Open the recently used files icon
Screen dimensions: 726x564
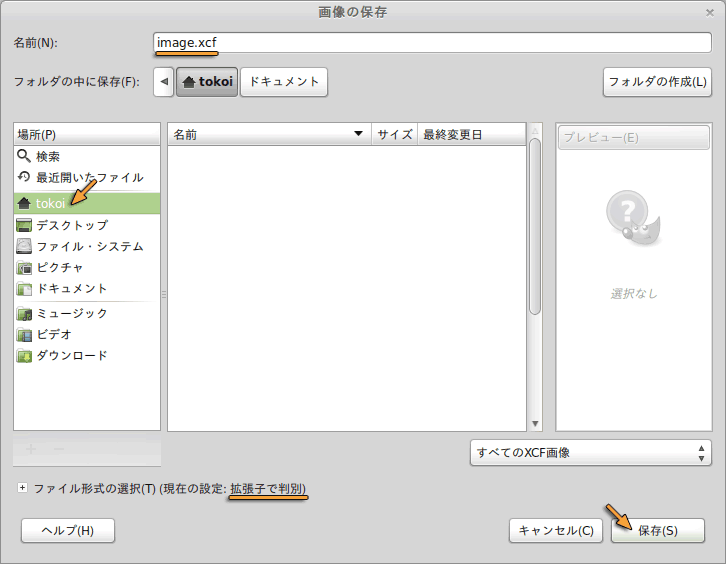pos(24,177)
